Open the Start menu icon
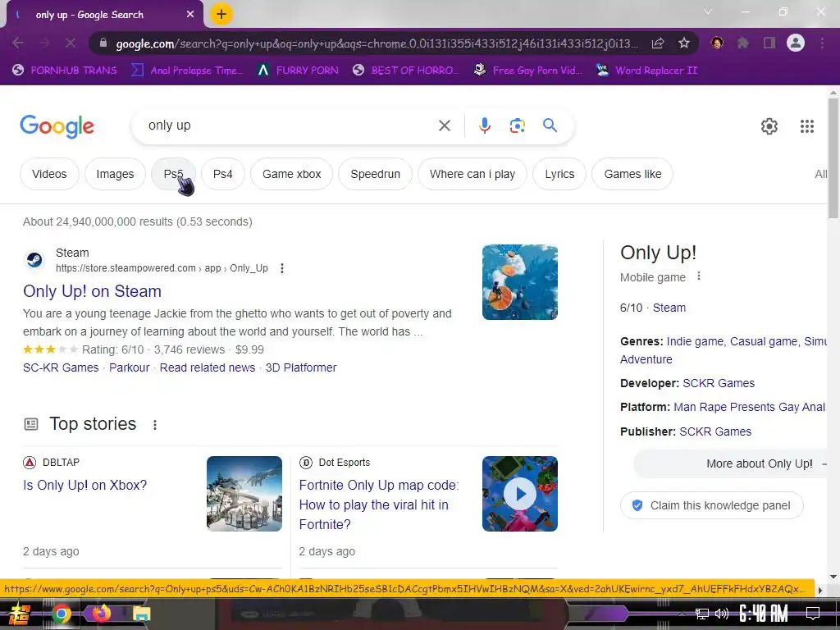 click(x=20, y=614)
